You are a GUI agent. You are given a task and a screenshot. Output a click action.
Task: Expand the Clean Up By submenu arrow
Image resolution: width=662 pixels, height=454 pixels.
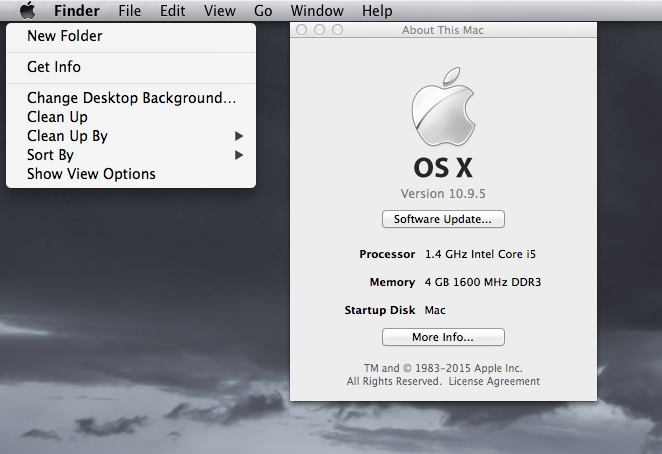pos(239,136)
